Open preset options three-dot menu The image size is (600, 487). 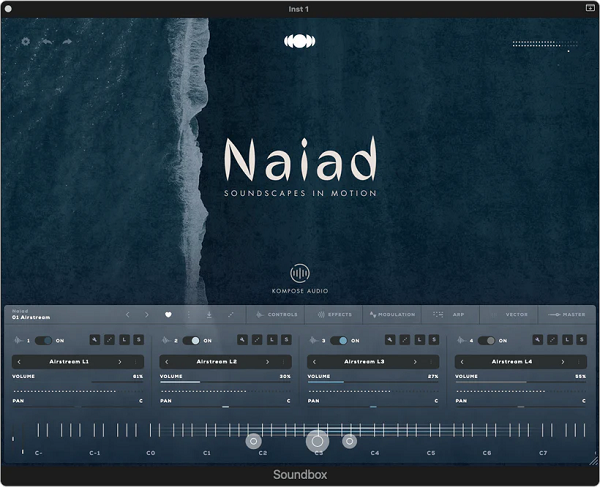click(189, 314)
